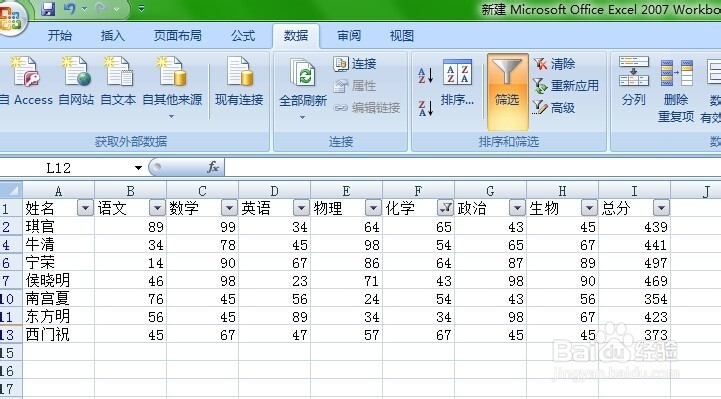The height and width of the screenshot is (399, 721).
Task: Open the undo history dropdown arrow
Action: click(84, 9)
